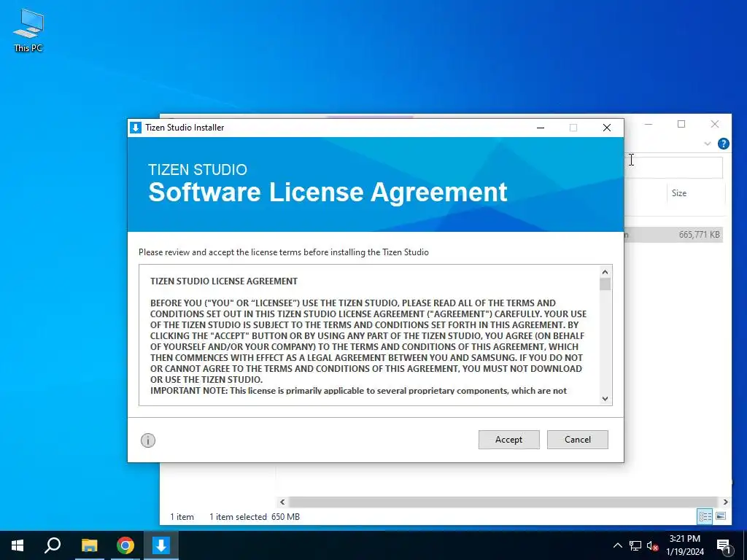Expand the Explorer ribbon chevron
This screenshot has height=560, width=747.
708,144
